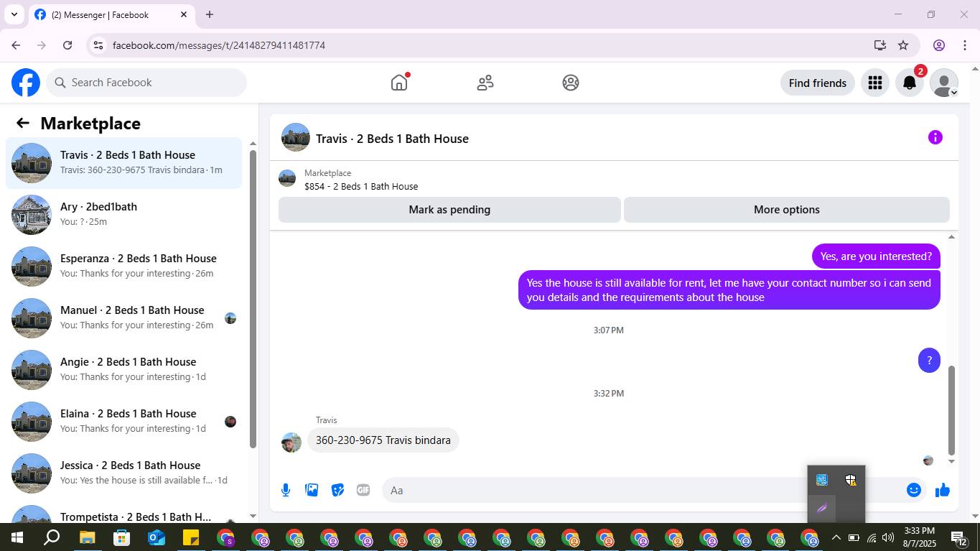Open the Angie conversation
This screenshot has width=980, height=551.
click(124, 370)
